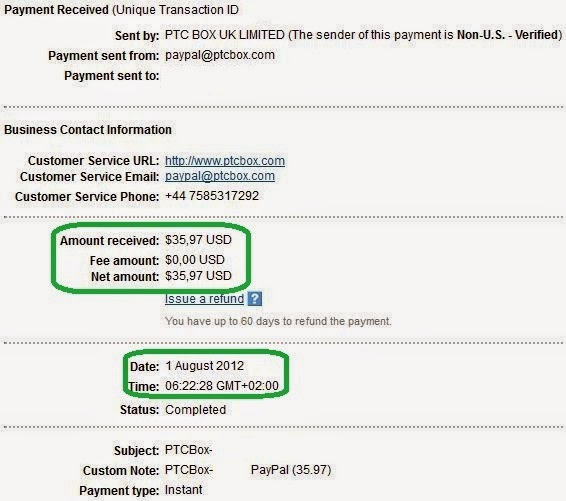Click the Payment type value Instant
The height and width of the screenshot is (501, 566).
(x=183, y=490)
